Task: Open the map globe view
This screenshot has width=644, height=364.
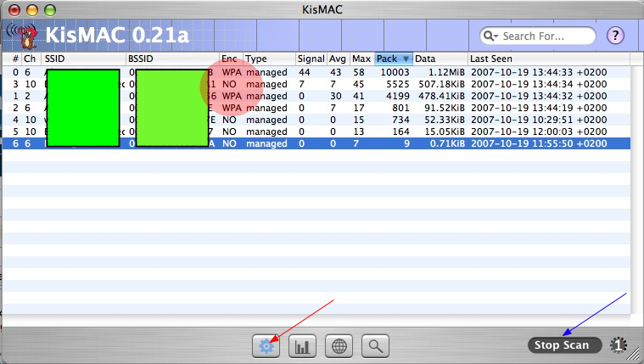Action: [339, 346]
